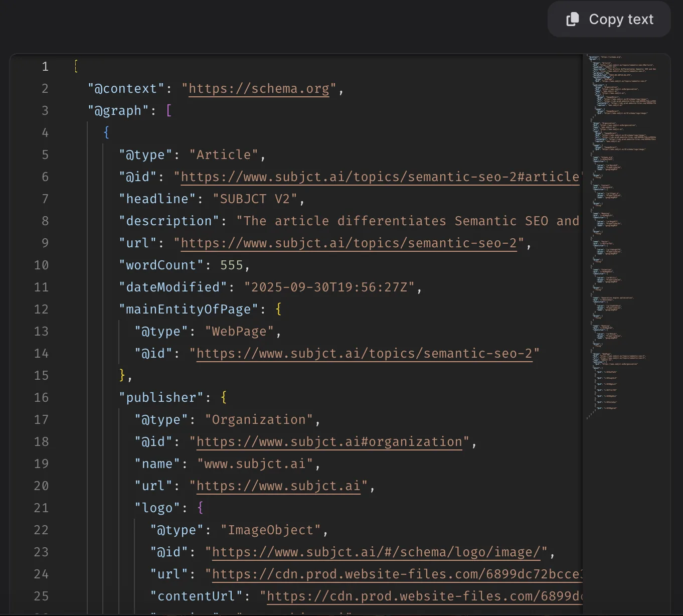Image resolution: width=683 pixels, height=616 pixels.
Task: Click the "logo" key
Action: [157, 508]
